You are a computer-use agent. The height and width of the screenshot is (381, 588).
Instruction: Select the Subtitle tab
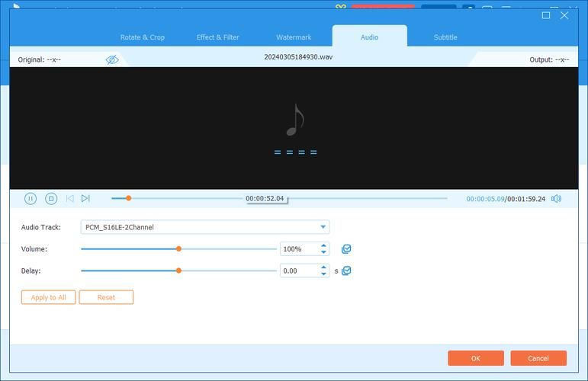point(445,37)
